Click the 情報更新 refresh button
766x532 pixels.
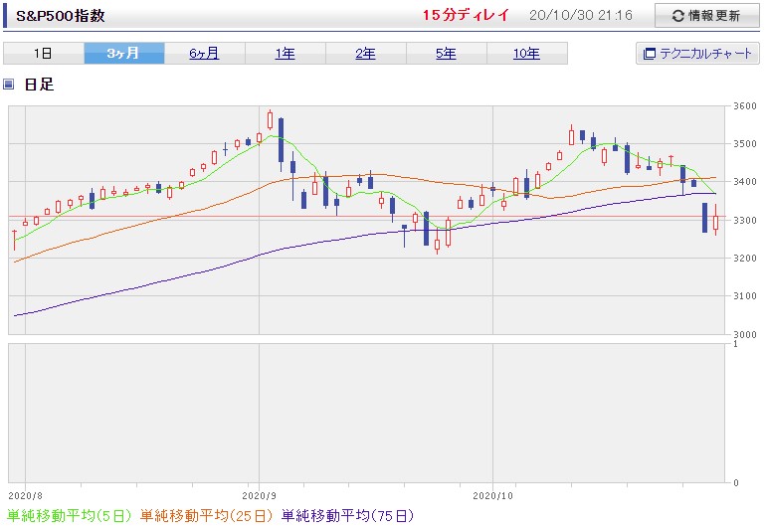click(707, 16)
